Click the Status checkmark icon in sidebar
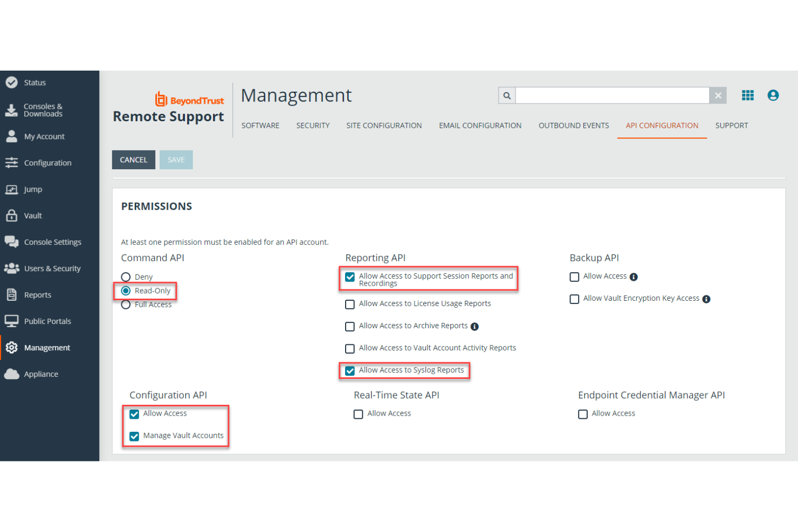The width and height of the screenshot is (798, 532). click(11, 82)
